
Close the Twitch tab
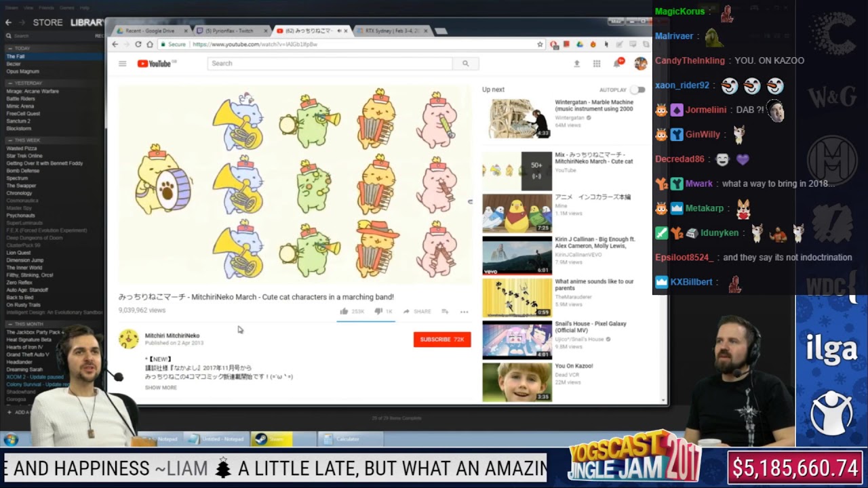[267, 30]
